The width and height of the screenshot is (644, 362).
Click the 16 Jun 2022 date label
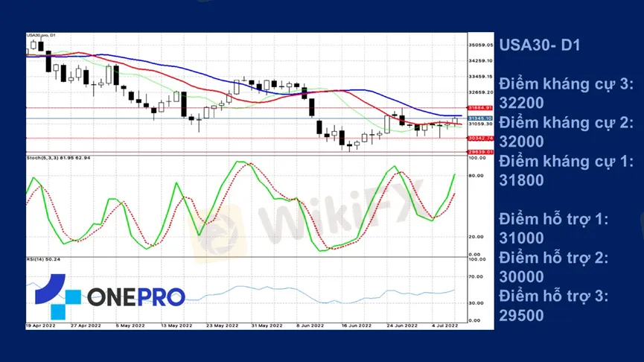(x=357, y=326)
